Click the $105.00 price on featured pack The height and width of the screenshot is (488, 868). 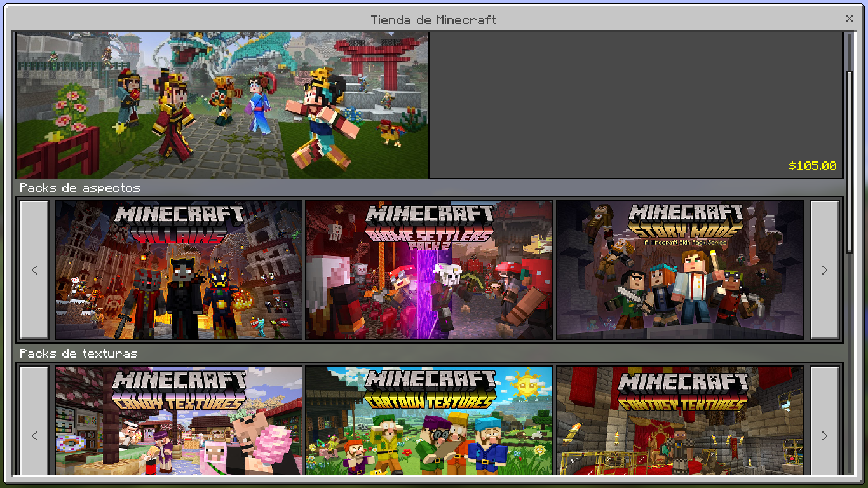point(812,166)
